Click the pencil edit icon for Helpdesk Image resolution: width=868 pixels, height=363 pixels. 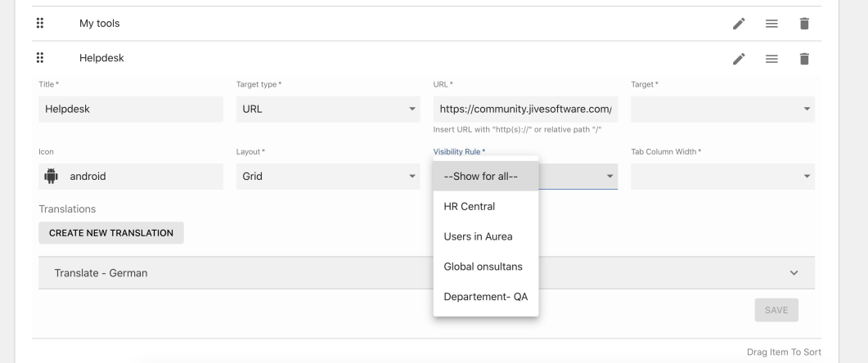coord(739,59)
